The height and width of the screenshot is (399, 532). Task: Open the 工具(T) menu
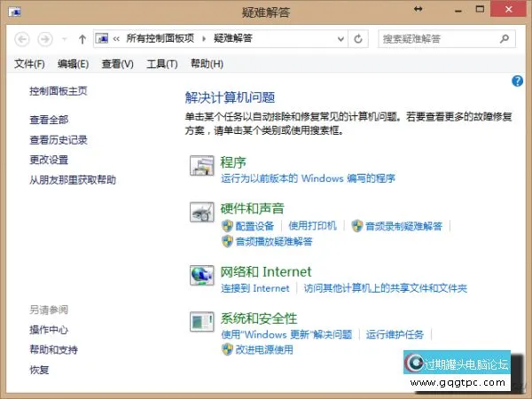click(162, 64)
